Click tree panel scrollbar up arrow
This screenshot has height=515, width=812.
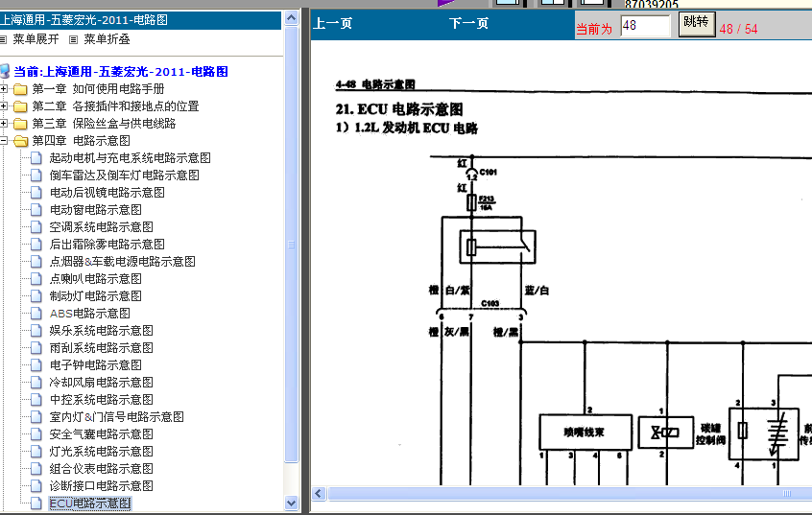pyautogui.click(x=292, y=18)
